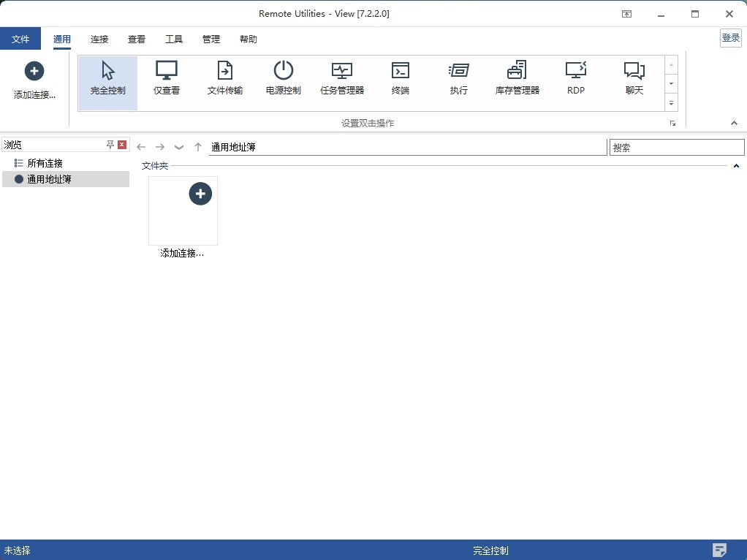
Task: Select the RDP connection mode
Action: click(575, 79)
